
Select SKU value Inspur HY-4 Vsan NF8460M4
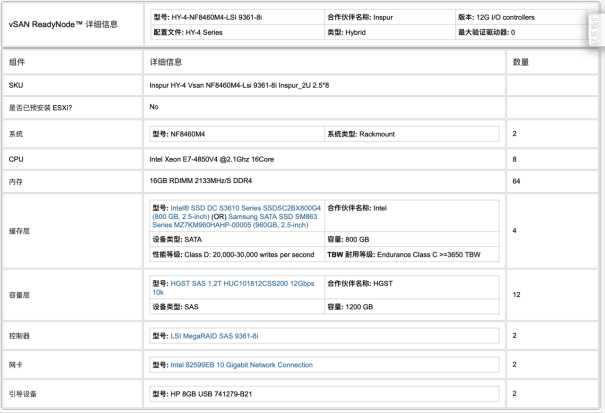coord(239,85)
